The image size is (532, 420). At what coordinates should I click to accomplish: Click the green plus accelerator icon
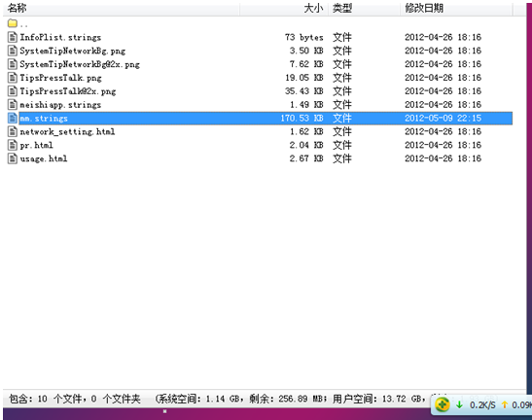tap(443, 404)
